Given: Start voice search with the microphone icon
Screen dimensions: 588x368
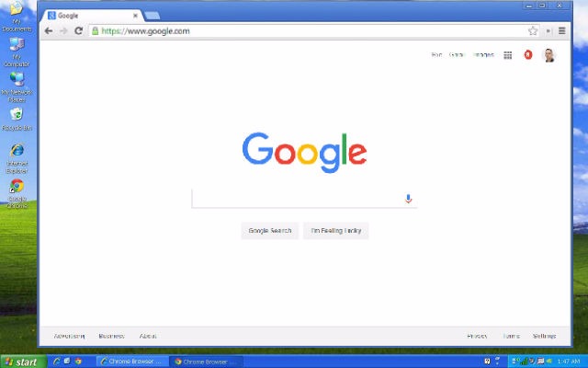Looking at the screenshot, I should pos(409,199).
